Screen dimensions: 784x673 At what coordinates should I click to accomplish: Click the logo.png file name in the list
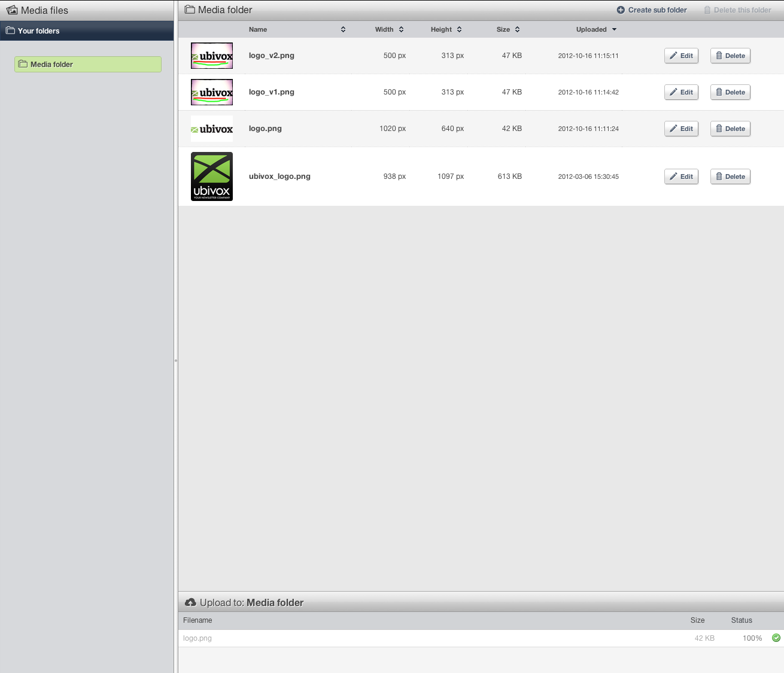(265, 129)
